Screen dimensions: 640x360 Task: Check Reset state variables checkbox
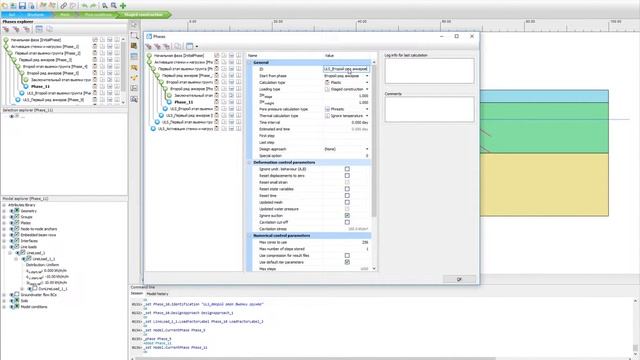click(347, 189)
